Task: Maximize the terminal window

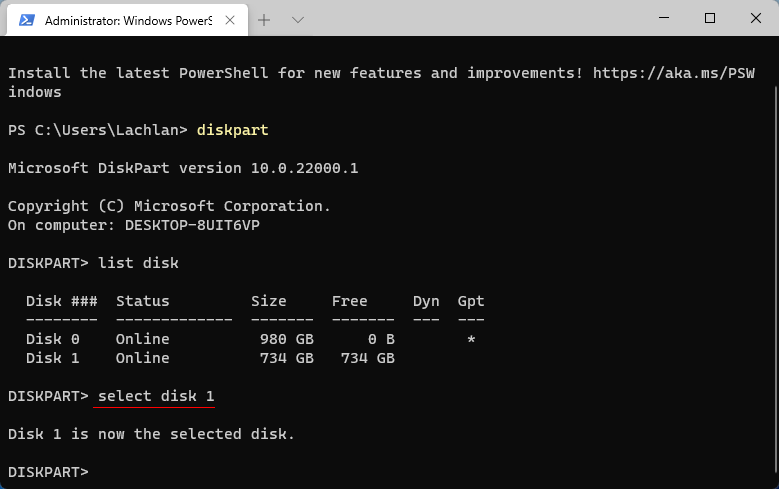Action: pos(710,18)
